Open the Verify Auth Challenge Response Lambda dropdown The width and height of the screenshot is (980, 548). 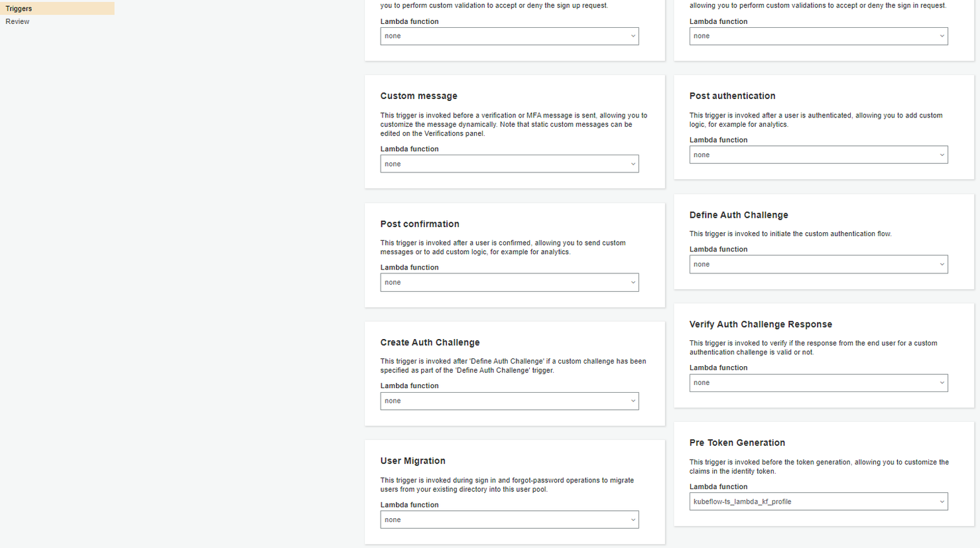click(818, 383)
